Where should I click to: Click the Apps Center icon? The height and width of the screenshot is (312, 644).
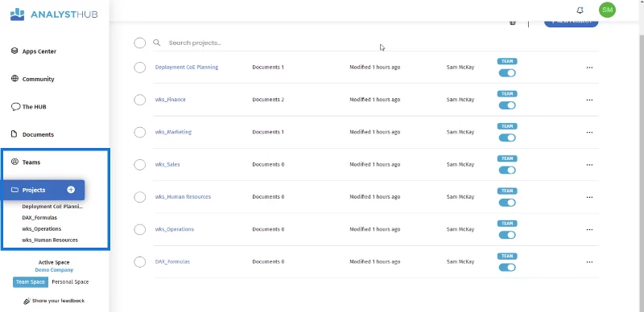pos(14,51)
